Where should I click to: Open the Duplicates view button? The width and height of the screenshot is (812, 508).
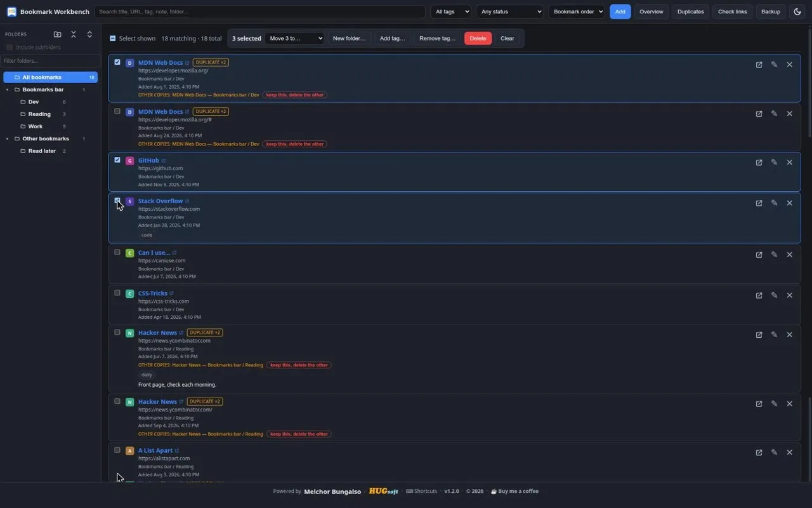(x=690, y=11)
